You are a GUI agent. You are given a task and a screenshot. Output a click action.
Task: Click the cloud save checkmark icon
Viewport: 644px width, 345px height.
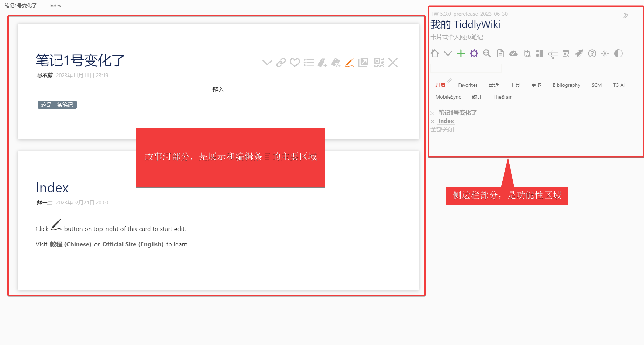point(513,53)
